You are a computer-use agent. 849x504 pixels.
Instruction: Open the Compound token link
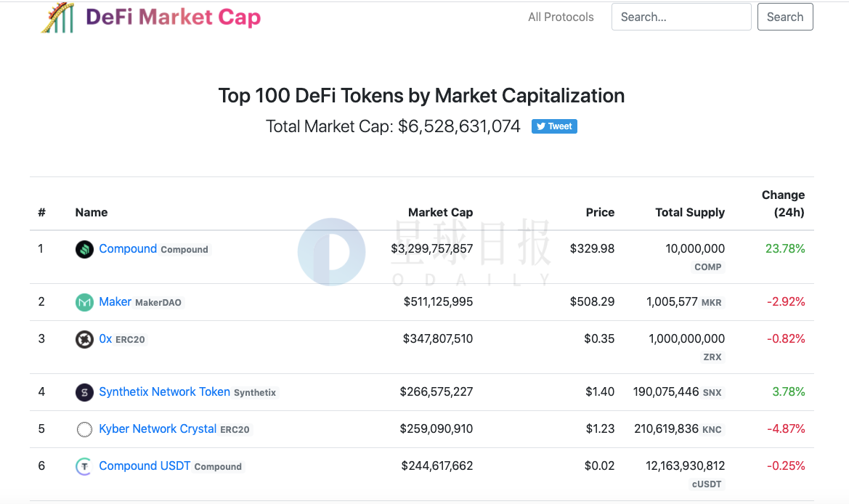pyautogui.click(x=128, y=248)
